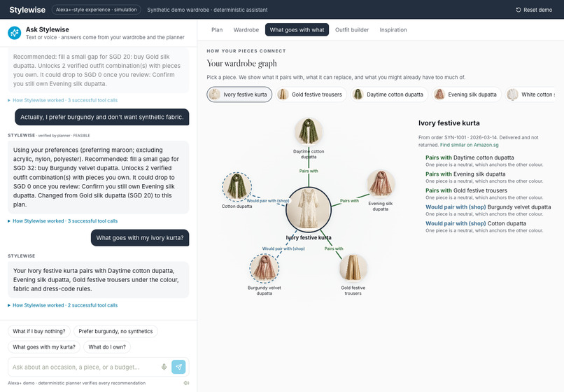Image resolution: width=564 pixels, height=392 pixels.
Task: Click the Reset demo button
Action: (534, 10)
